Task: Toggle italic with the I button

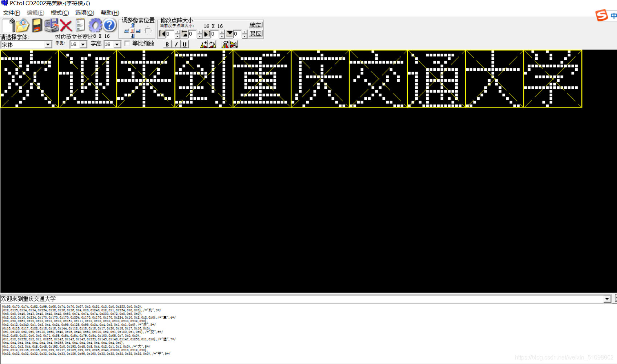Action: [x=176, y=44]
